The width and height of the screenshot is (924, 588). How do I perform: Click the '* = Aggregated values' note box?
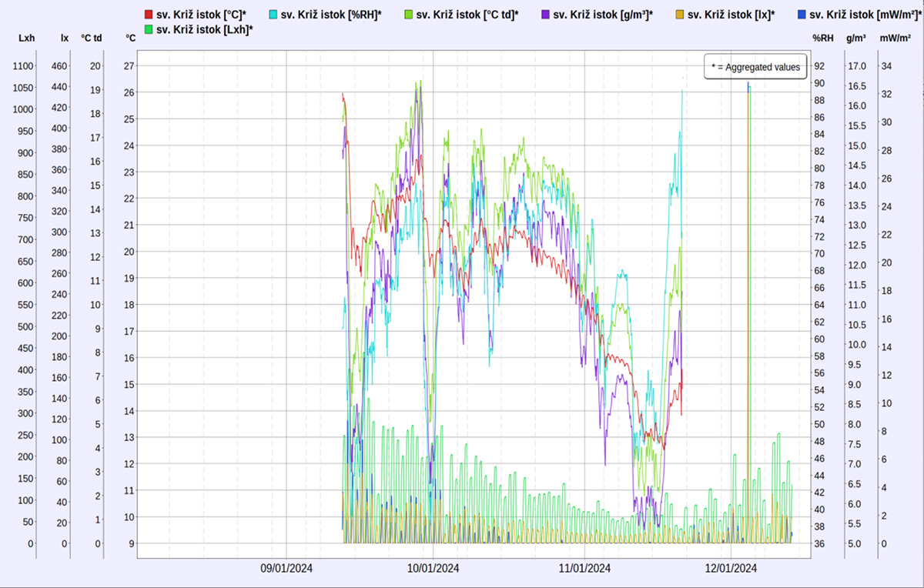(755, 67)
